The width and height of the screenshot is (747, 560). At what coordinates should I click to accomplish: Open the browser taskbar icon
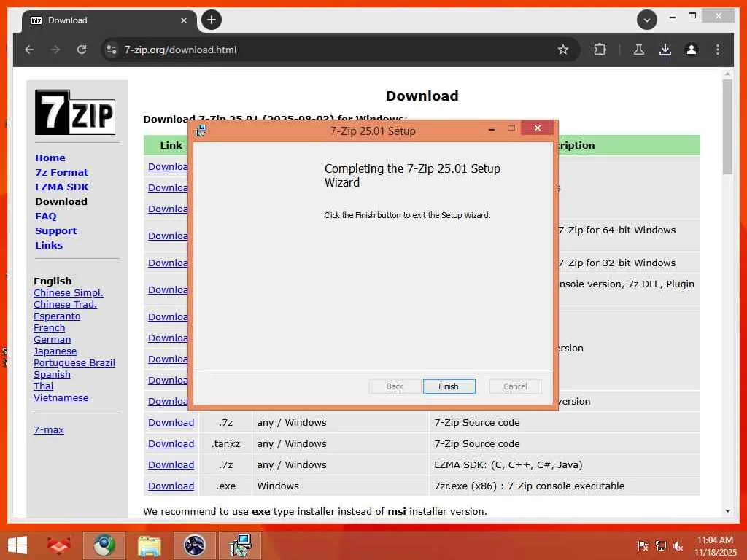[x=104, y=545]
